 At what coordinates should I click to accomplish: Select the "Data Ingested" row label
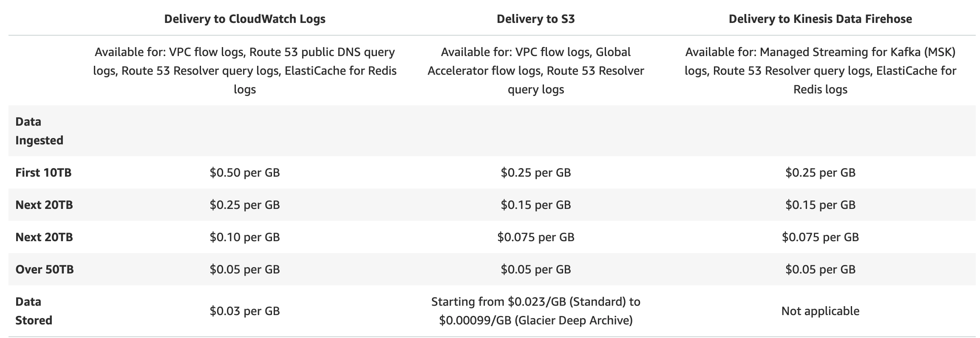click(x=39, y=131)
